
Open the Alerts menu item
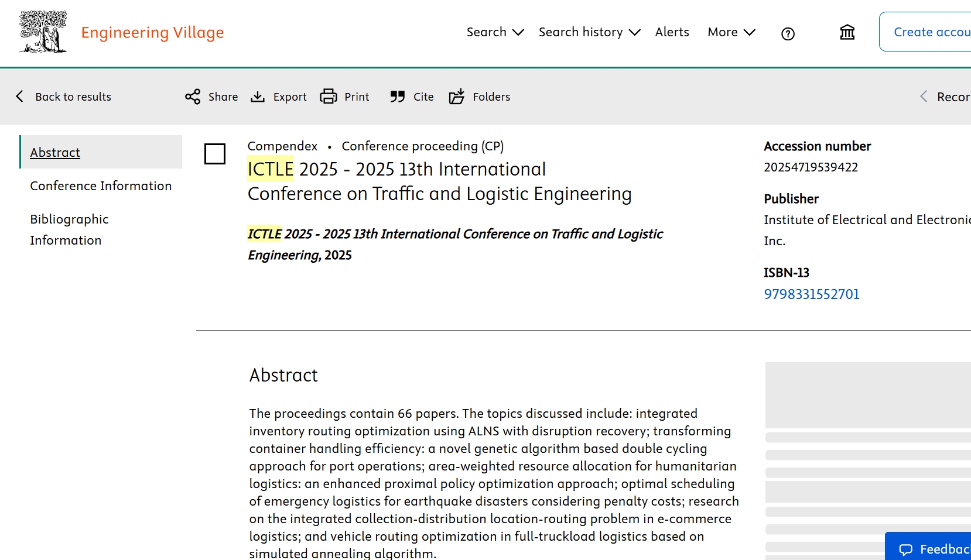(x=672, y=32)
